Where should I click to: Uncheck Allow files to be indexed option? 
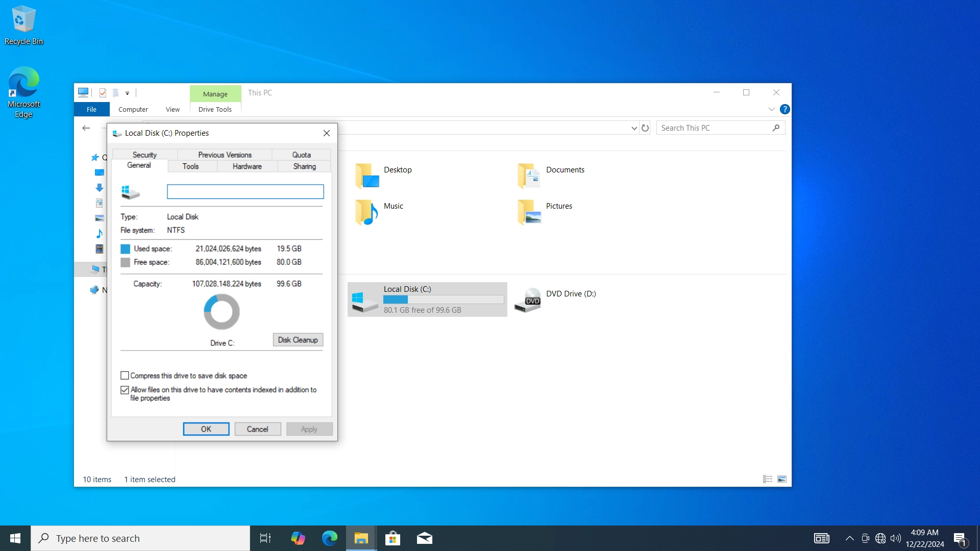pyautogui.click(x=125, y=390)
